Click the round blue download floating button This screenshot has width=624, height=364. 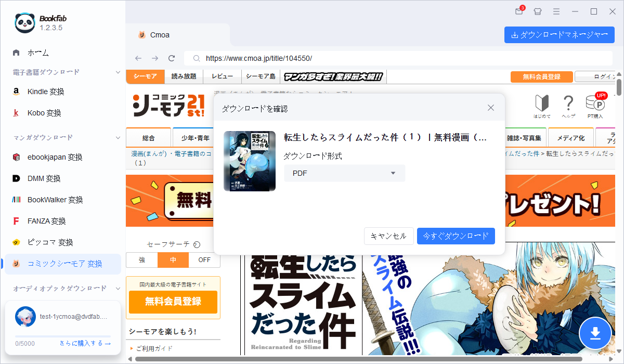(x=595, y=333)
